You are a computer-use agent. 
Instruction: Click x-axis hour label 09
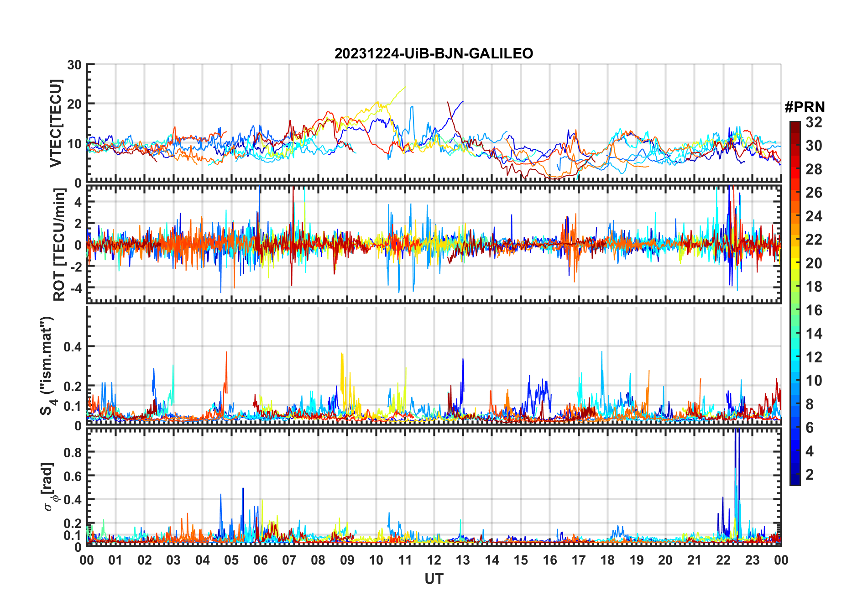(347, 560)
